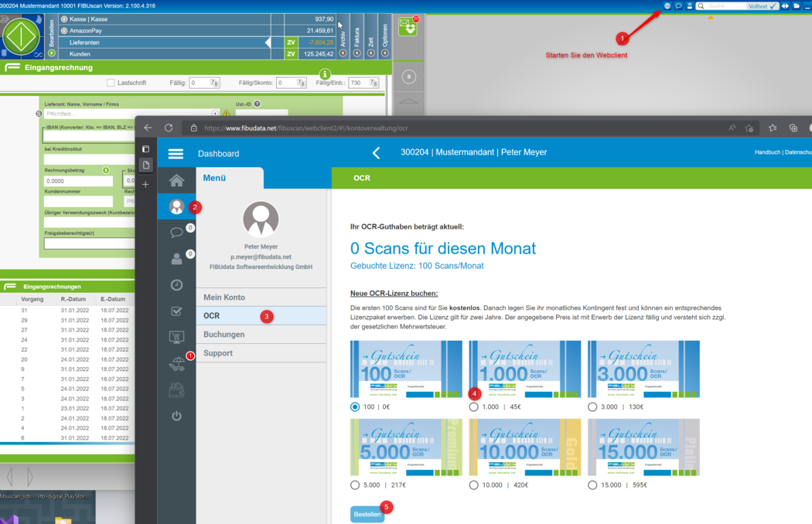Select 3.000 scans 130€ license
This screenshot has height=524, width=812.
[592, 407]
